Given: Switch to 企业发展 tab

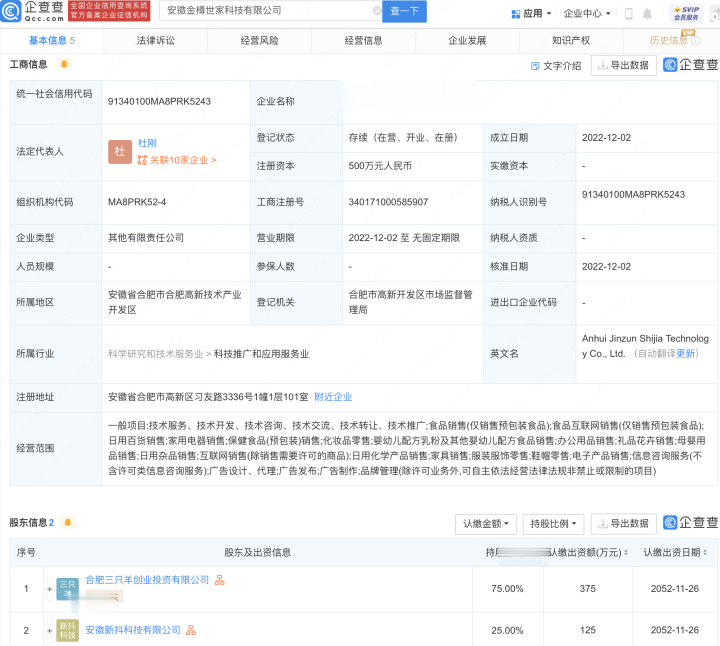Looking at the screenshot, I should [467, 41].
